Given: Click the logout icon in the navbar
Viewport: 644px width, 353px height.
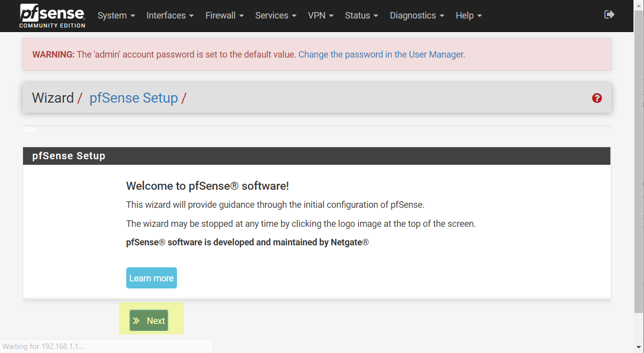Looking at the screenshot, I should (609, 15).
